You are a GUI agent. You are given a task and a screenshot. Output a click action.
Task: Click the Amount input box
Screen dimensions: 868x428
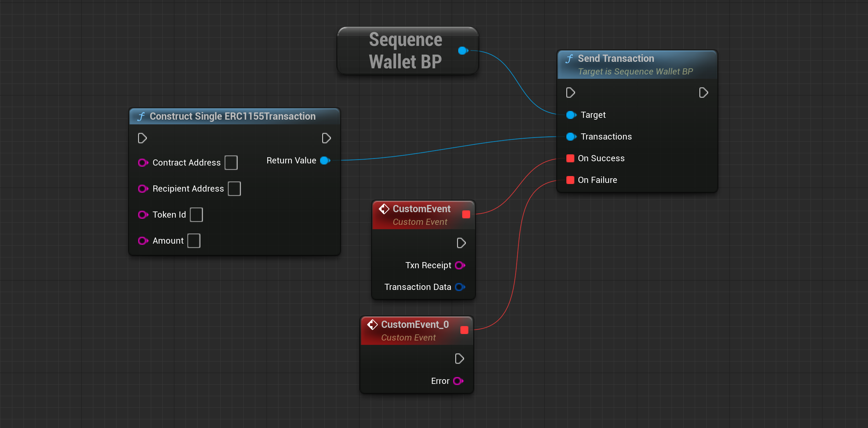(194, 241)
